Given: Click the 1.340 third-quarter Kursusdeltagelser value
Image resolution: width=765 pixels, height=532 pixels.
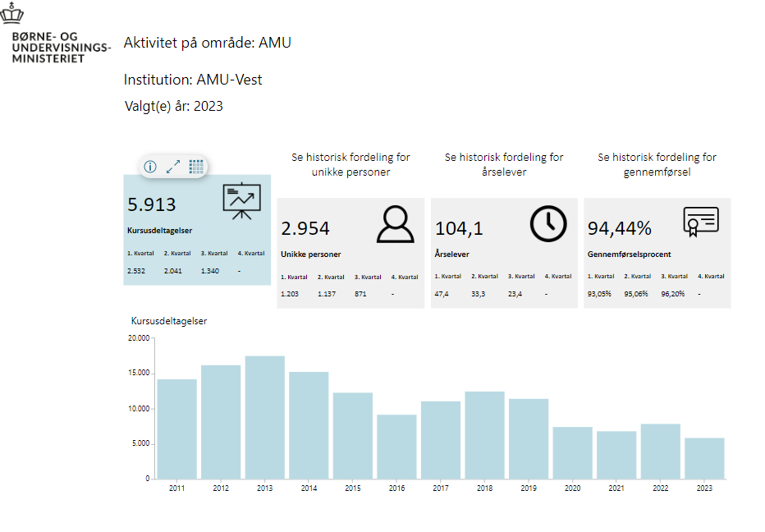Looking at the screenshot, I should click(210, 271).
